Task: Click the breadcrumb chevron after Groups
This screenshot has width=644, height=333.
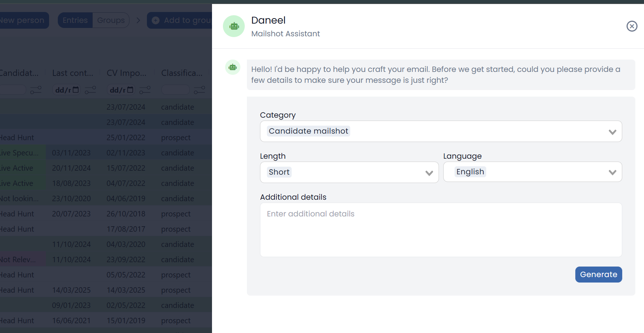Action: pyautogui.click(x=138, y=20)
